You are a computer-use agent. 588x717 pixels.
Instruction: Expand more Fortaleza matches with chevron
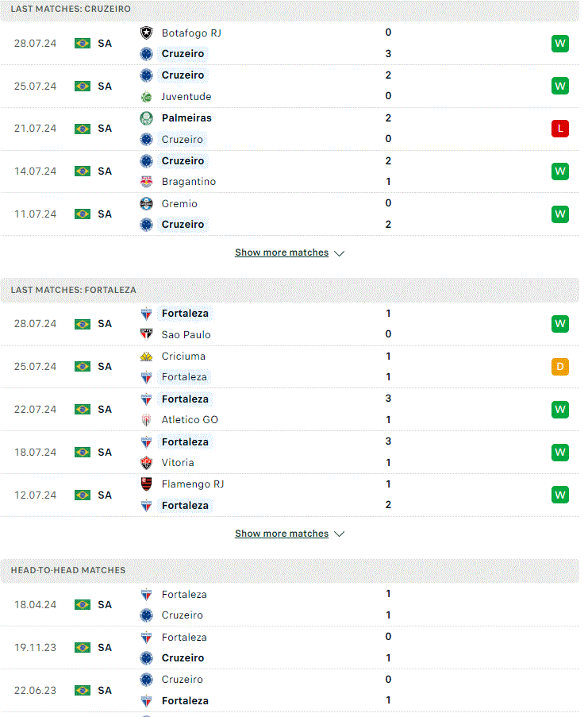[x=339, y=534]
